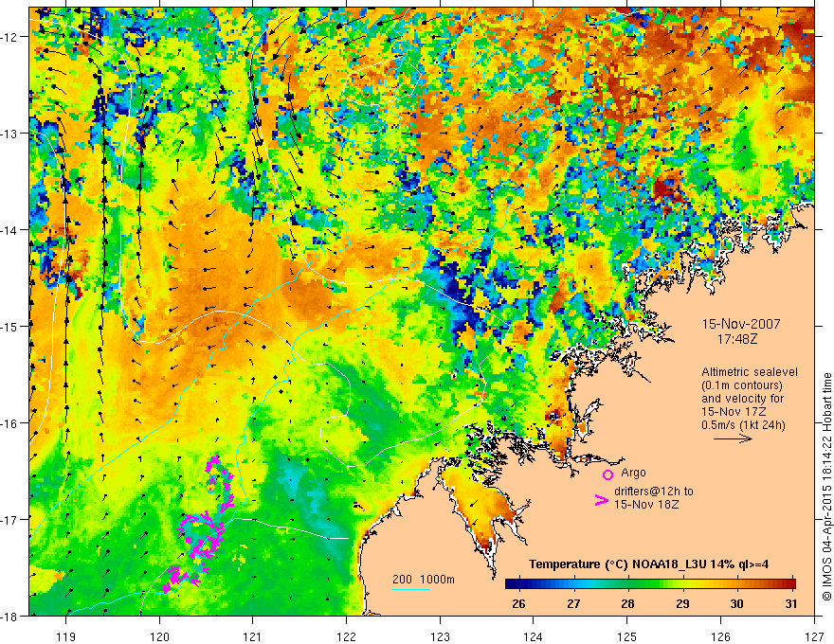This screenshot has width=834, height=644.
Task: Click the latitude axis label -14
Action: (x=10, y=229)
